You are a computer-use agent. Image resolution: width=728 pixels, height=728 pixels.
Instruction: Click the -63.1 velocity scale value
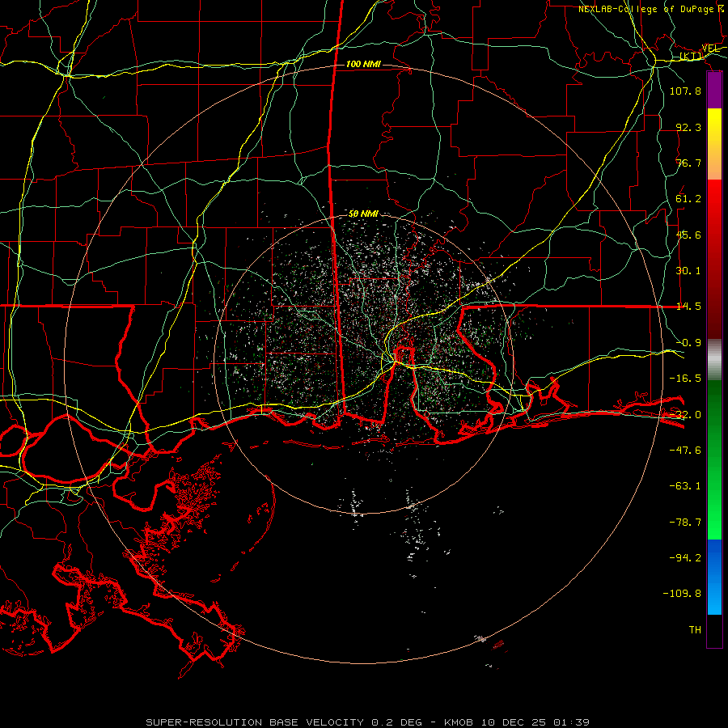pyautogui.click(x=685, y=486)
